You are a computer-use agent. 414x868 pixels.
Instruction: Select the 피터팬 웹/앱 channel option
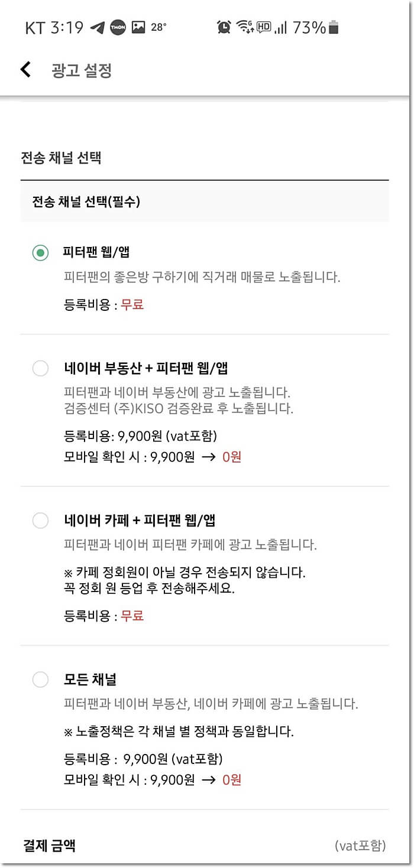tap(40, 251)
